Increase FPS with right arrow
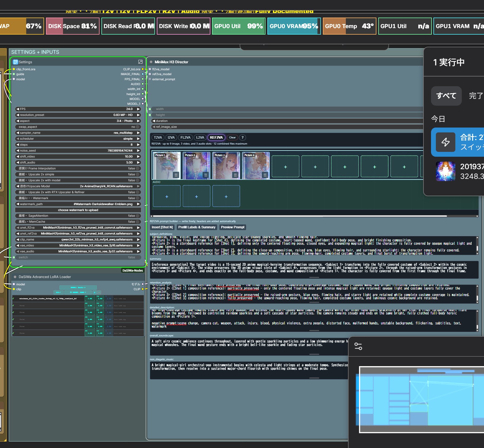Screen dimensions: 484x448 [138, 109]
